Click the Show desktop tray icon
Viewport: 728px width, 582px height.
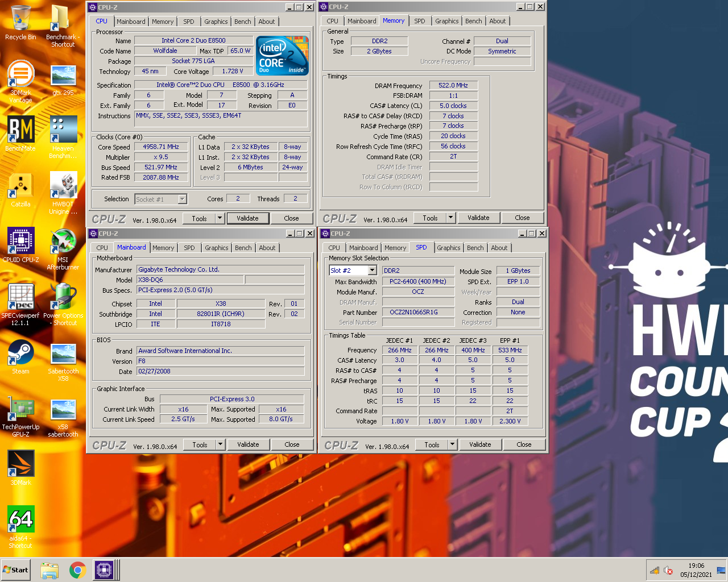pyautogui.click(x=721, y=570)
